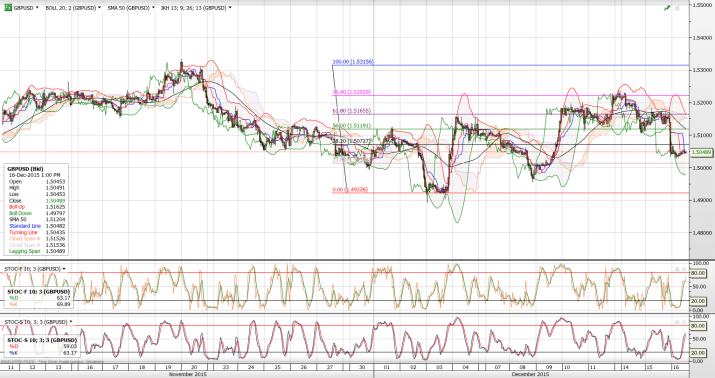Screen dimensions: 715x378
Task: Click the Turning Line legend row
Action: [x=36, y=233]
